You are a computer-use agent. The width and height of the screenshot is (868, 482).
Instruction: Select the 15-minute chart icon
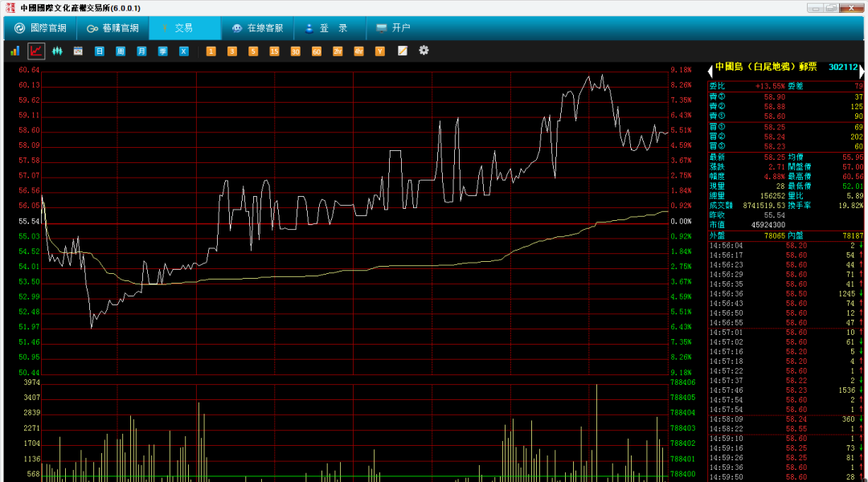tap(274, 51)
